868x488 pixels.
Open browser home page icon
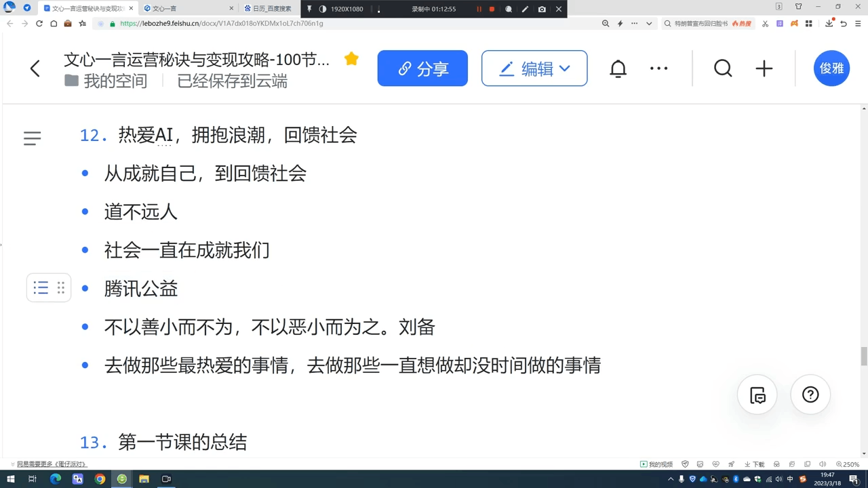pos(54,23)
